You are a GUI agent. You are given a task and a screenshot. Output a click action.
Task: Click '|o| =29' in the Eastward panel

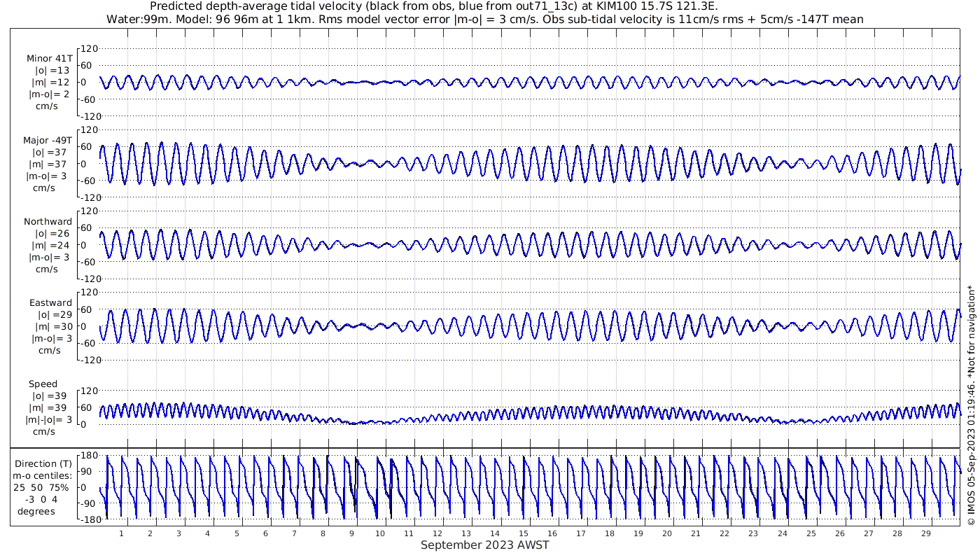point(55,314)
